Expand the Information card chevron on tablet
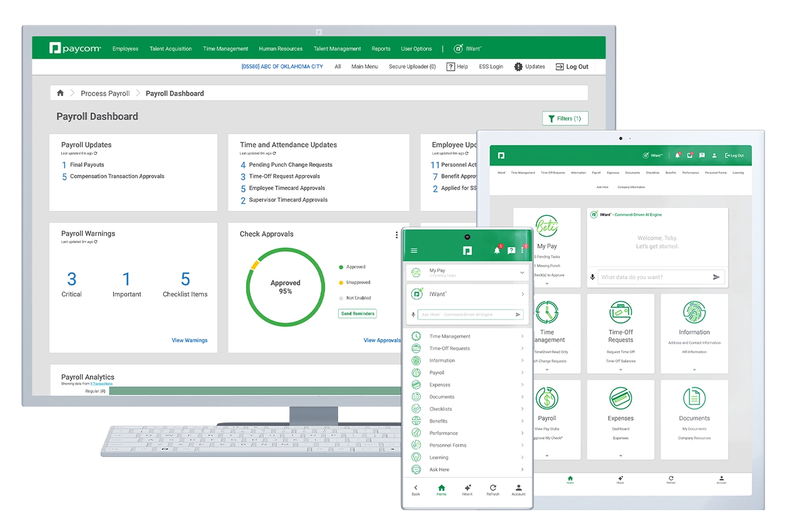 (694, 370)
